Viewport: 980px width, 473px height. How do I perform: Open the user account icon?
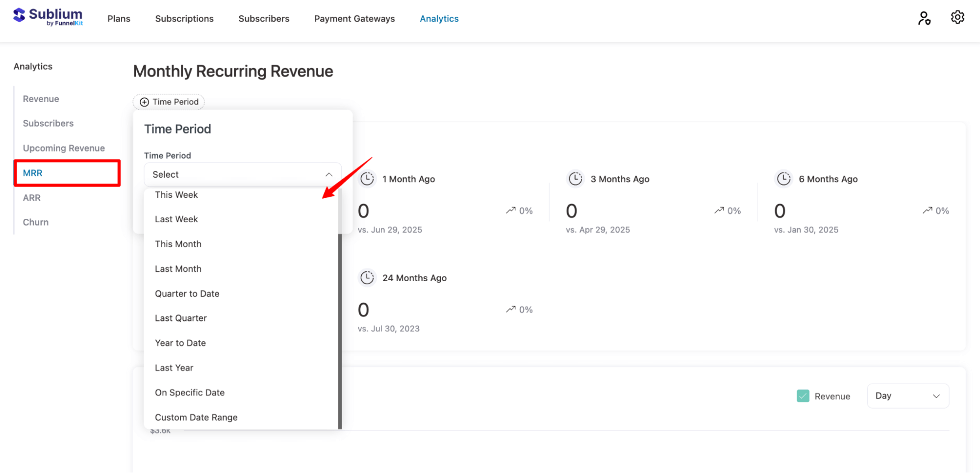(924, 18)
